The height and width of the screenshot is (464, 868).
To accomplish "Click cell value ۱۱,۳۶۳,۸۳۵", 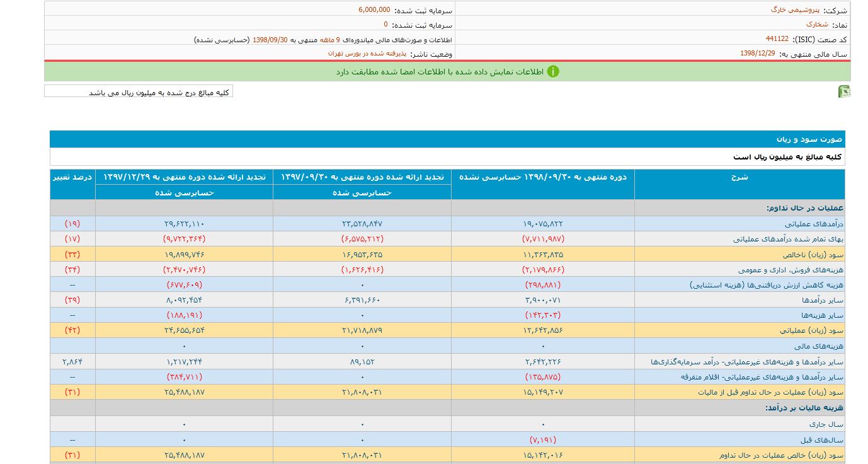I will click(543, 254).
